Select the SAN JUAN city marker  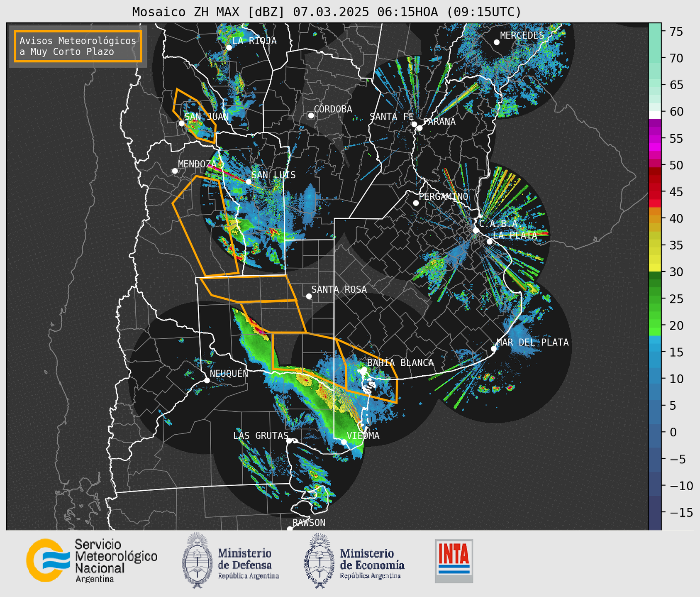pos(181,123)
